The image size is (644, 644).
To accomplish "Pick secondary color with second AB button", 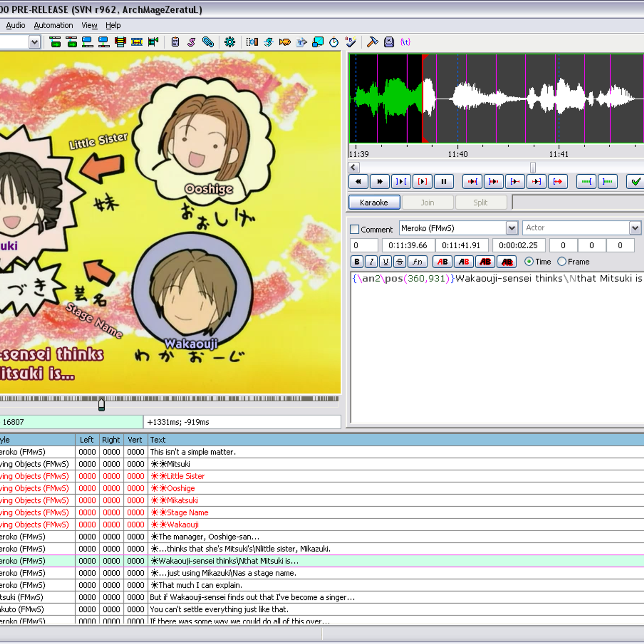I will (464, 262).
